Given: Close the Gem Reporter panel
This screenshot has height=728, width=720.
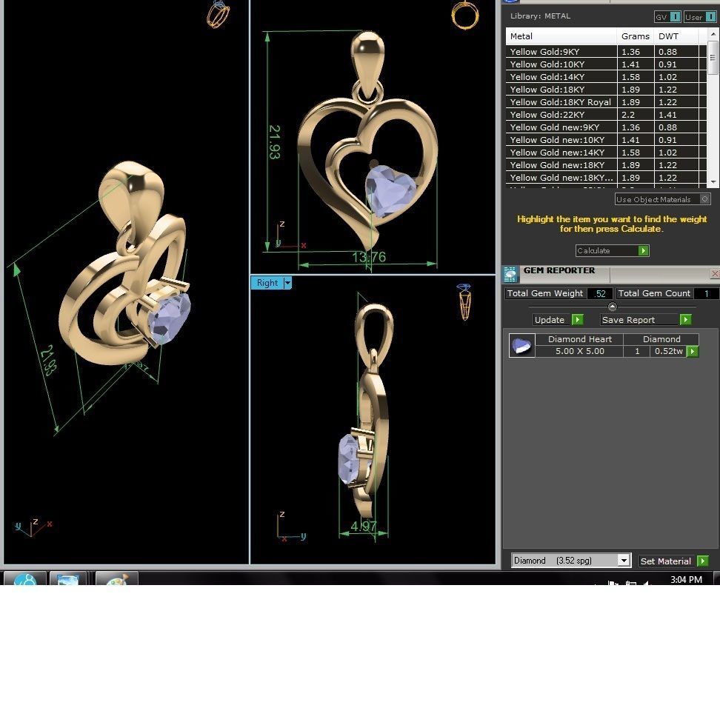Looking at the screenshot, I should (x=714, y=274).
